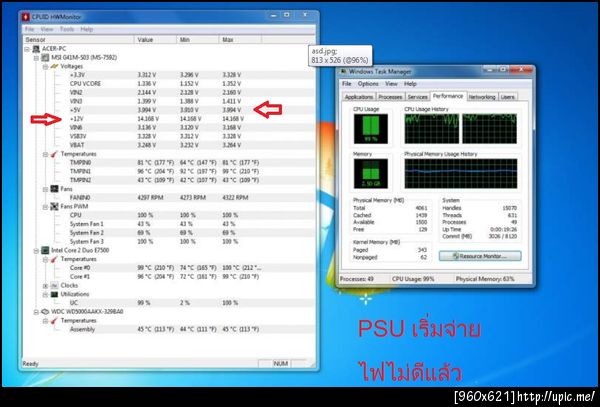Click the Fans PWM category icon

[x=54, y=207]
